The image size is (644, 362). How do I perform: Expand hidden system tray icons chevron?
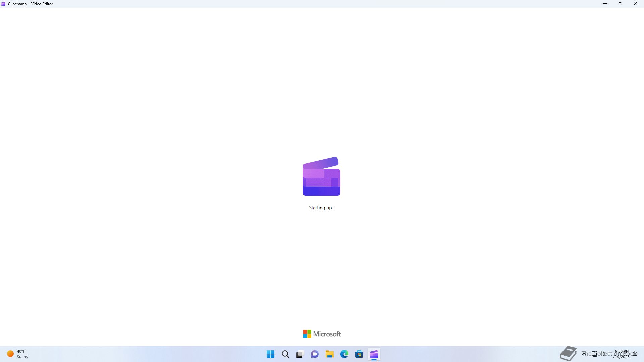[584, 354]
